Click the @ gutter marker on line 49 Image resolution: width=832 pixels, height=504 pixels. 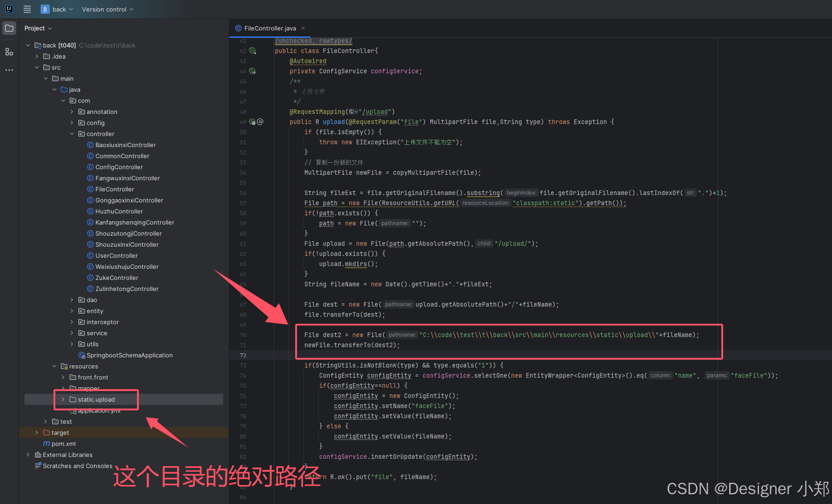tap(260, 122)
